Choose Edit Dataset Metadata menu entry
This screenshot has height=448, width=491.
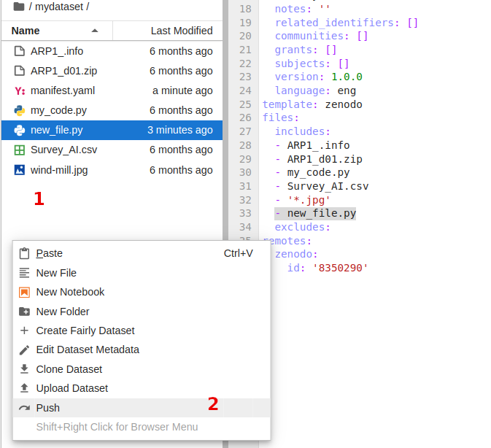(x=142, y=349)
